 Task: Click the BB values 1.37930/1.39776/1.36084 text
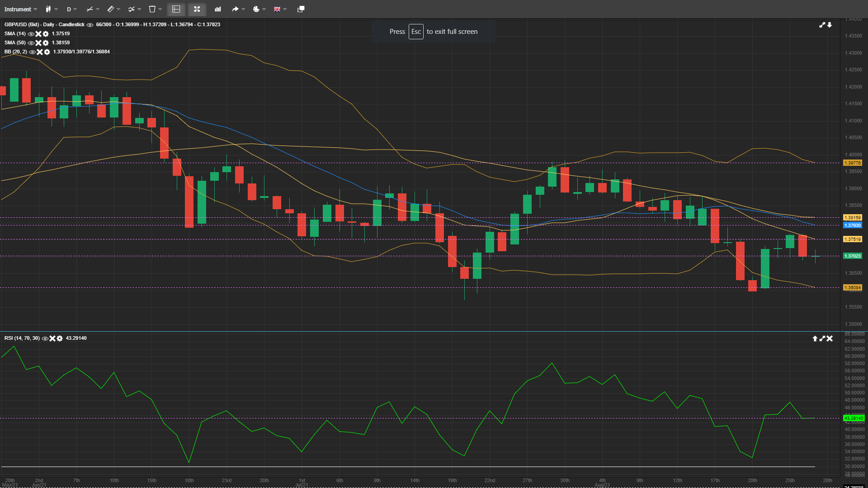click(x=81, y=52)
